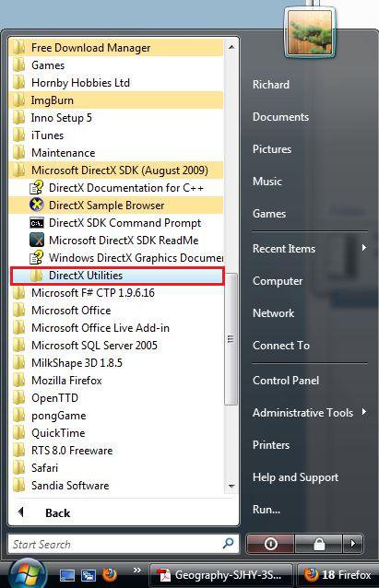Open Help and Support

coord(295,477)
